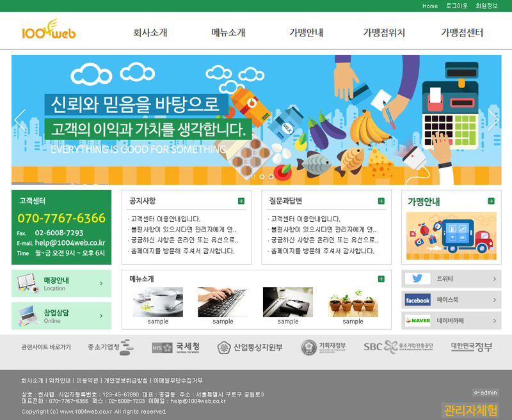The width and height of the screenshot is (512, 420).
Task: Open the Facebook icon link
Action: pos(417,300)
